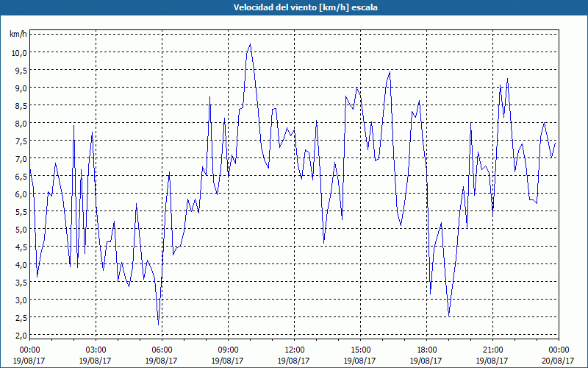The width and height of the screenshot is (588, 368).
Task: Click the '8,0' y-axis label
Action: click(21, 123)
